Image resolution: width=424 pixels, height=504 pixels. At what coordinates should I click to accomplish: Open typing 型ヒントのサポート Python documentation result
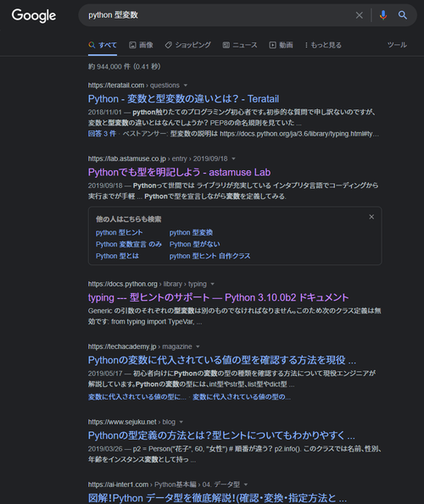[x=218, y=297]
